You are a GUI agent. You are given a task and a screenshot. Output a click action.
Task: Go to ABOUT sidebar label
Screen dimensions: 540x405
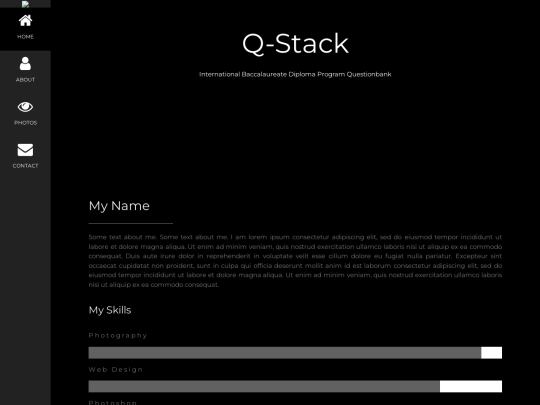pyautogui.click(x=25, y=80)
